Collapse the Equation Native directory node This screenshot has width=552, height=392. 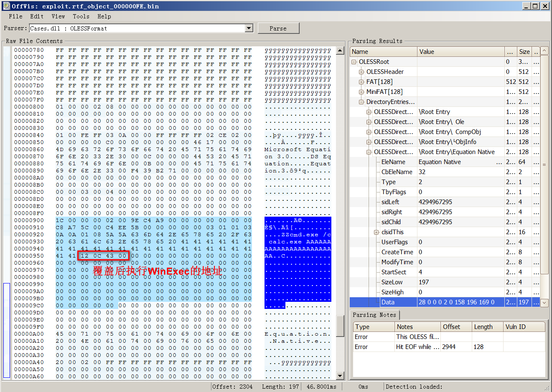click(369, 152)
